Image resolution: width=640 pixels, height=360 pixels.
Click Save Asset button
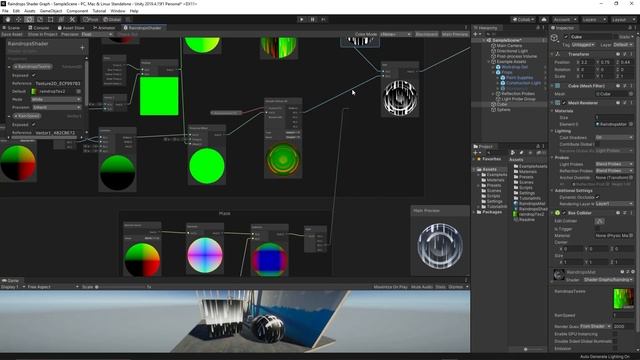(12, 34)
